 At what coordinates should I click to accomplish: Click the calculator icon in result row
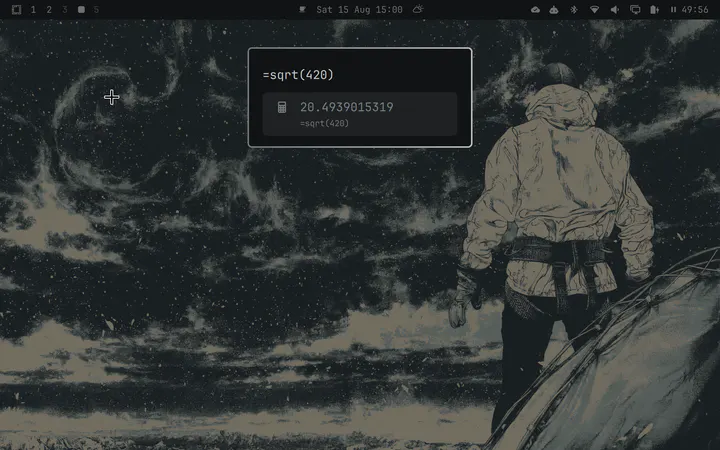282,107
